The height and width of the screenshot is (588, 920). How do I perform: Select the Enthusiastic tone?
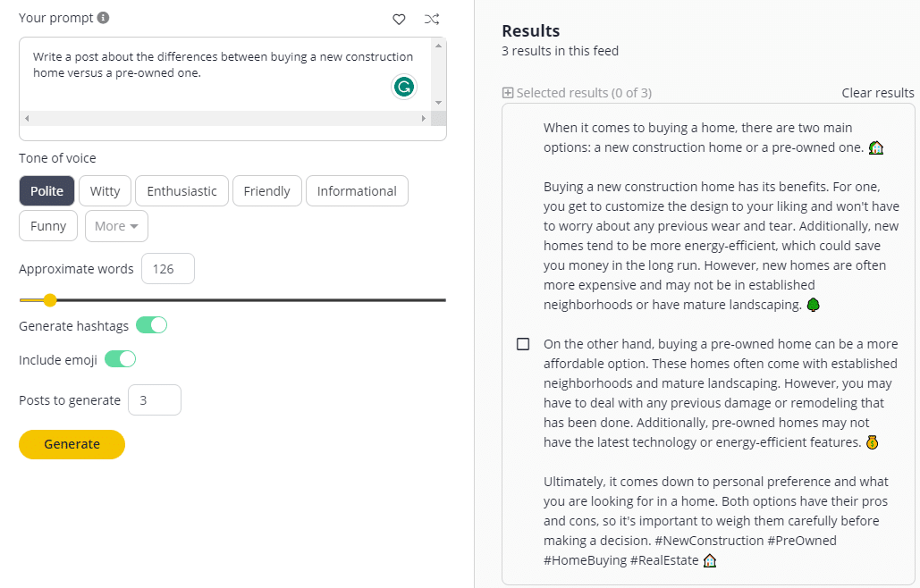pos(181,190)
